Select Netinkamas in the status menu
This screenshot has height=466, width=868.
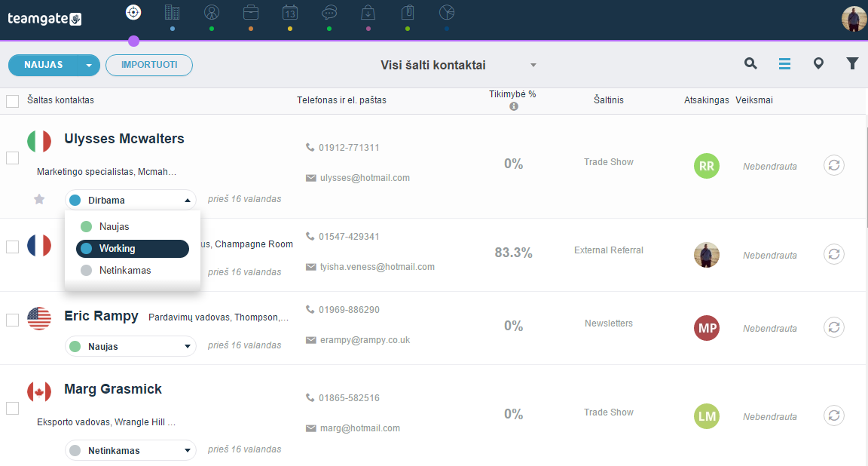133,271
